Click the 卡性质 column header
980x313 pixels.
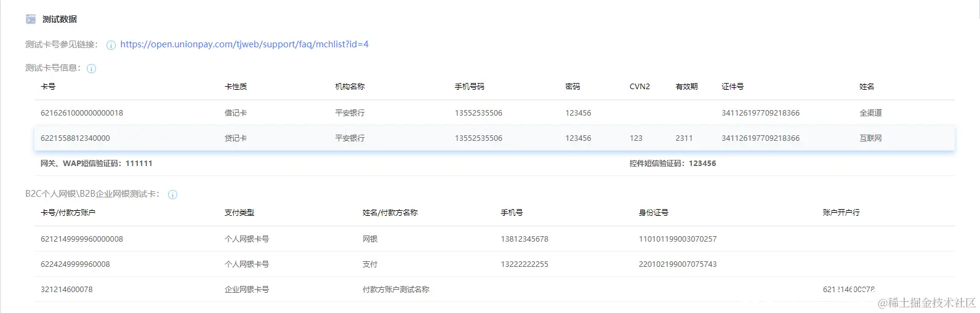coord(236,87)
